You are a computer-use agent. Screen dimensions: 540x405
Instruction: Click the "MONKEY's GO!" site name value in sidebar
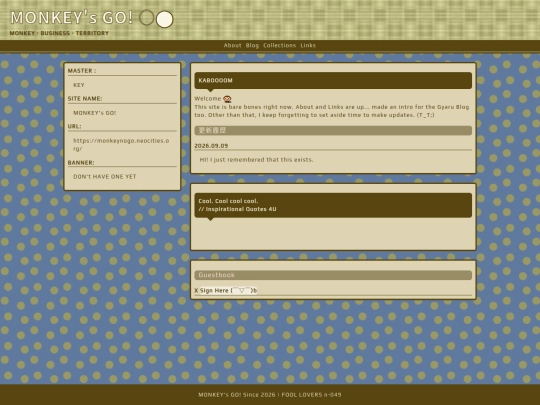95,113
